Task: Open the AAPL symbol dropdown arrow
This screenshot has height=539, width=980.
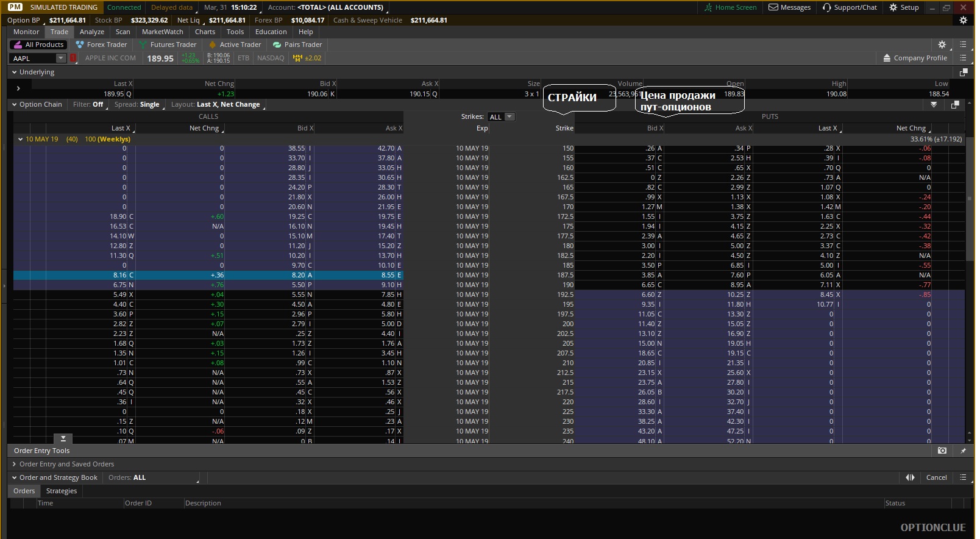Action: pos(60,58)
